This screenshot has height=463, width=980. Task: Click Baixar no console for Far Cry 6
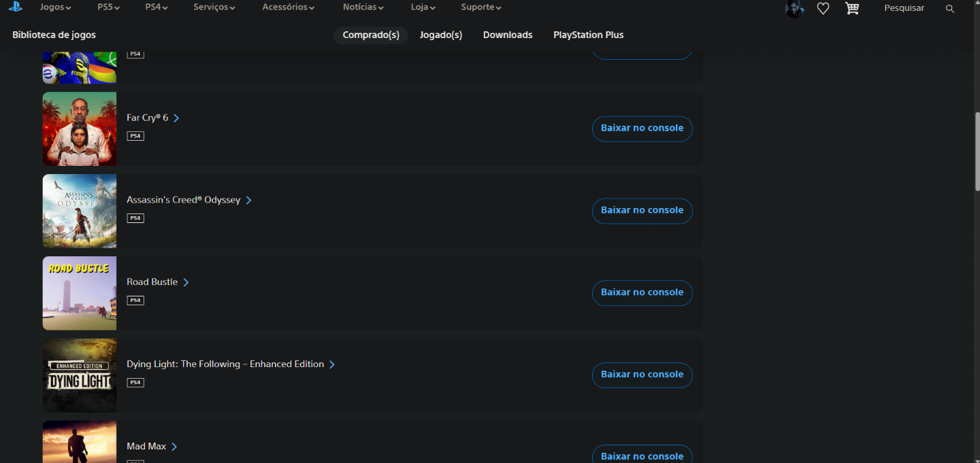(x=642, y=128)
